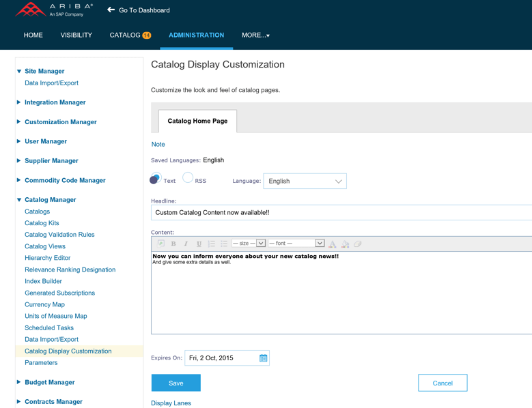Collapse the Catalog Manager section

[19, 200]
